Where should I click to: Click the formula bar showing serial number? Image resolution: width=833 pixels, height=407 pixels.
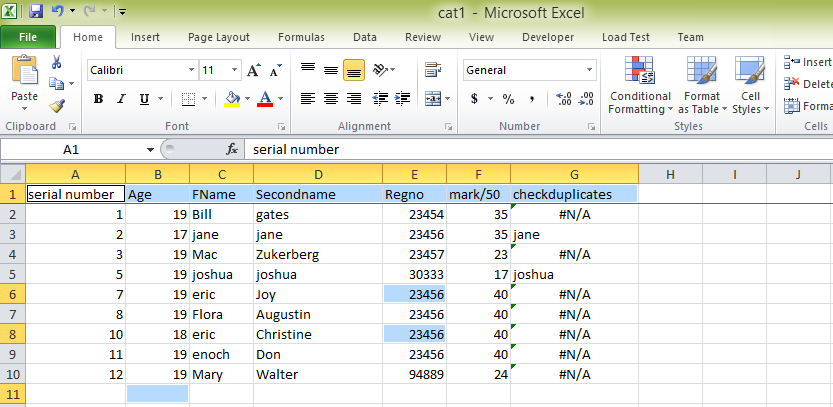point(538,150)
